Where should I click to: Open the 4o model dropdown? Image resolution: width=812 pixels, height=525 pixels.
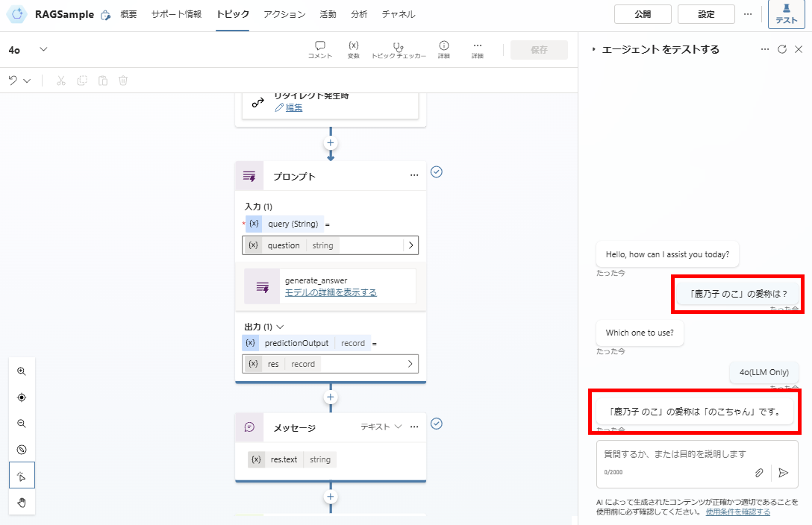31,49
